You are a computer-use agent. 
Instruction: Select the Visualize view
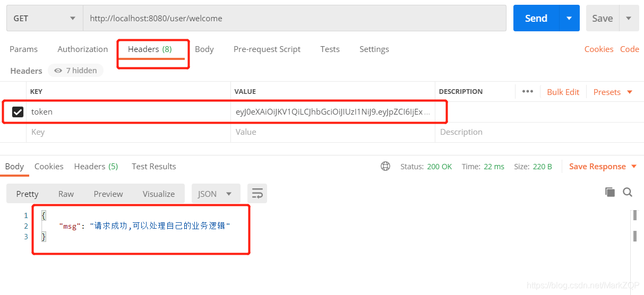159,194
